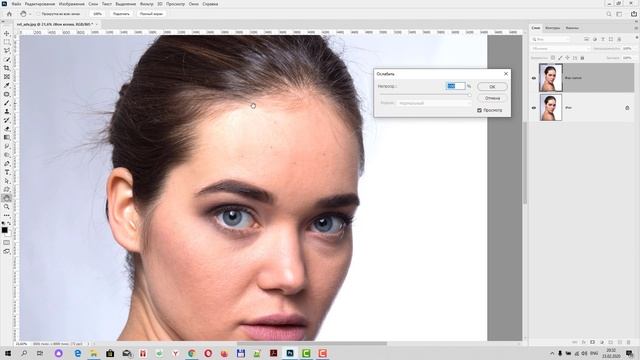Viewport: 640px width, 360px height.
Task: Click the 100% button in options bar
Action: [x=97, y=14]
